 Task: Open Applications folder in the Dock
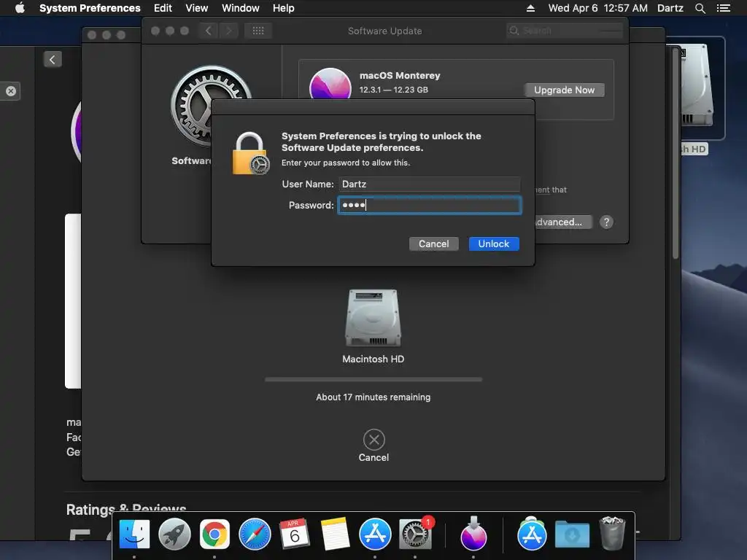532,534
